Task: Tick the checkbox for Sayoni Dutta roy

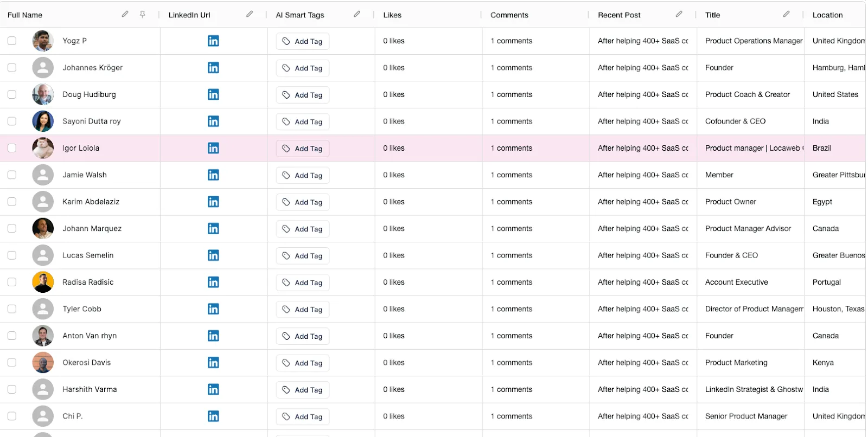Action: (x=12, y=121)
